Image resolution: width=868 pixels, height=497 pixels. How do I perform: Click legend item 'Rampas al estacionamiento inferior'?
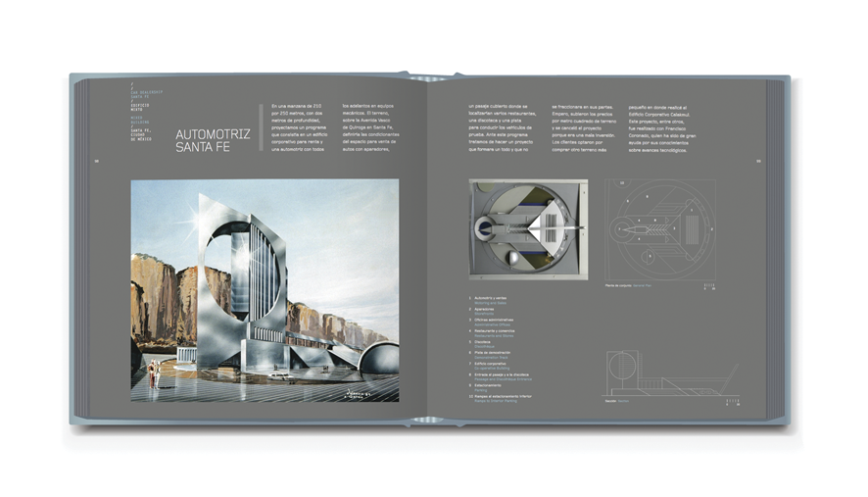(504, 396)
